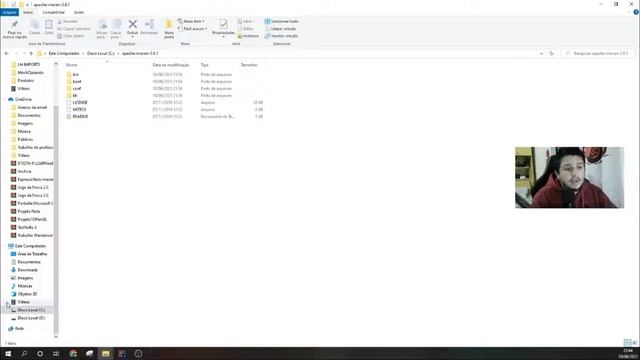Select the boot folder

tap(77, 81)
